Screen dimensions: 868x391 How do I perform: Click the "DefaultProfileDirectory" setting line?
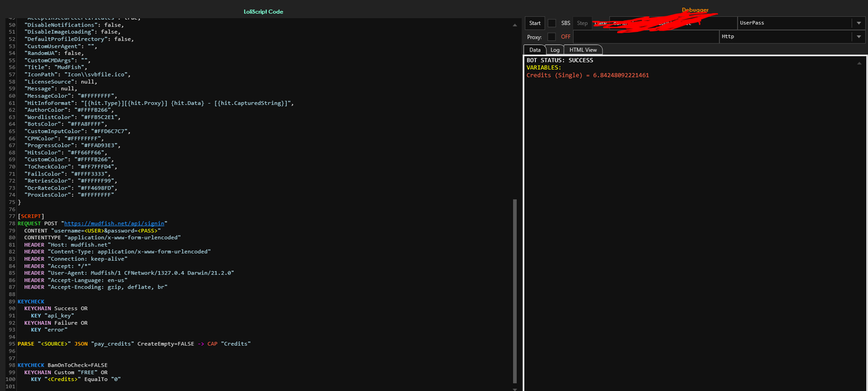pyautogui.click(x=79, y=39)
